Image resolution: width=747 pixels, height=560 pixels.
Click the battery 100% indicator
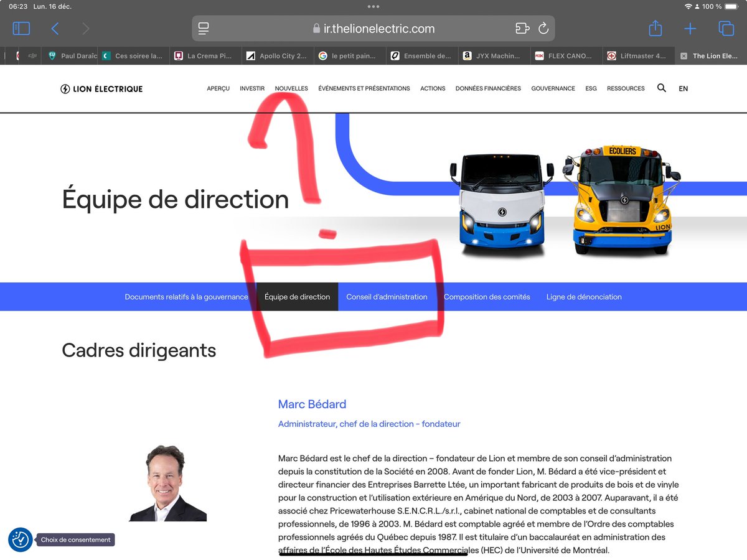tap(720, 6)
